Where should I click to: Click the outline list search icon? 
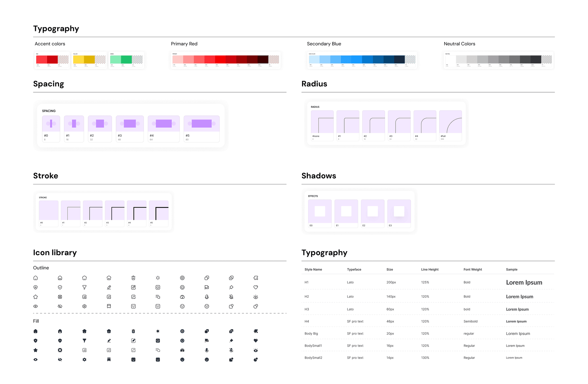point(158,297)
